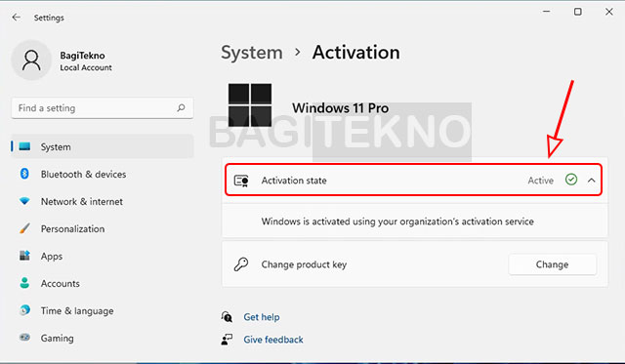The width and height of the screenshot is (625, 364).
Task: Click the Activation page heading
Action: 355,53
